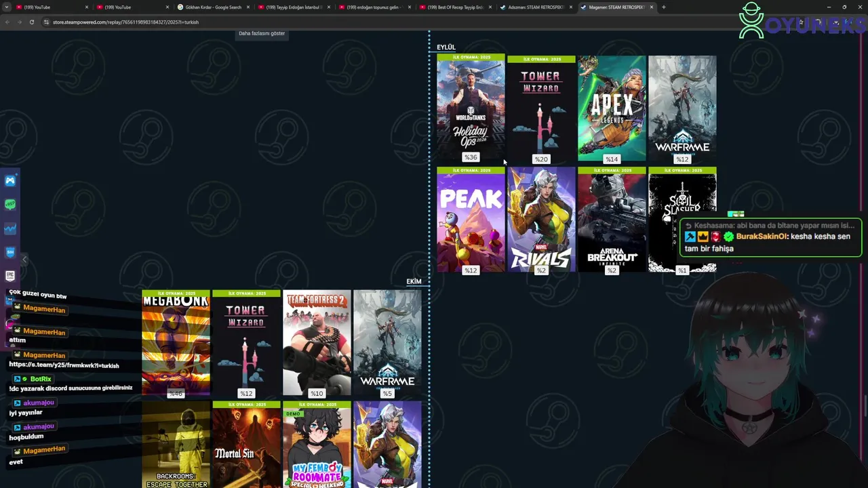Viewport: 868px width, 488px height.
Task: Open the blue chart graph sidebar icon
Action: click(10, 228)
